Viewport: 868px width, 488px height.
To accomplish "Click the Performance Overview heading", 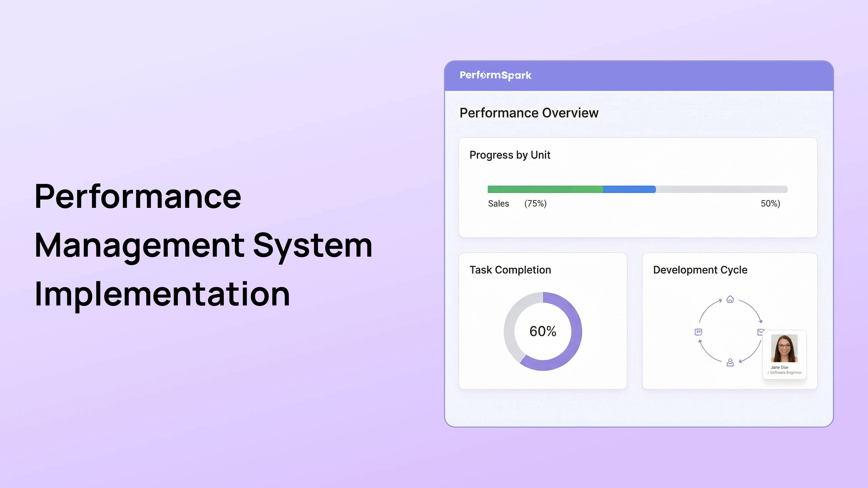I will (528, 113).
